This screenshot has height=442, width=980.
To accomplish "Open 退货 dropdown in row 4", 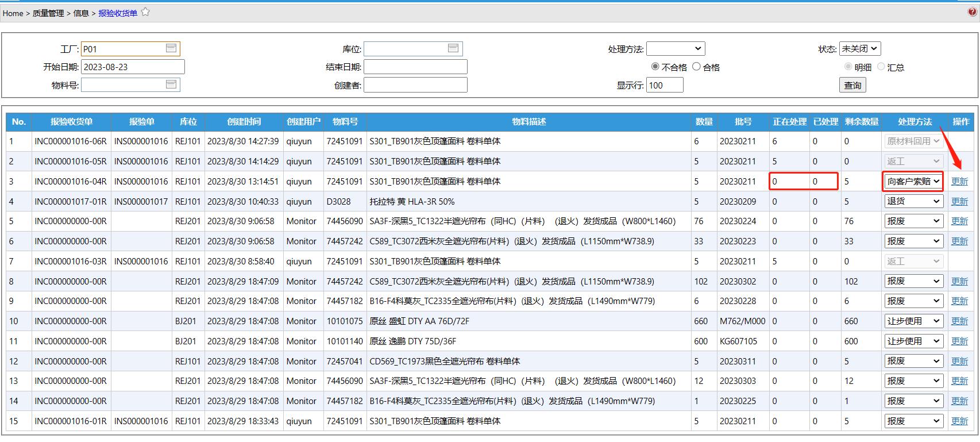I will [913, 201].
